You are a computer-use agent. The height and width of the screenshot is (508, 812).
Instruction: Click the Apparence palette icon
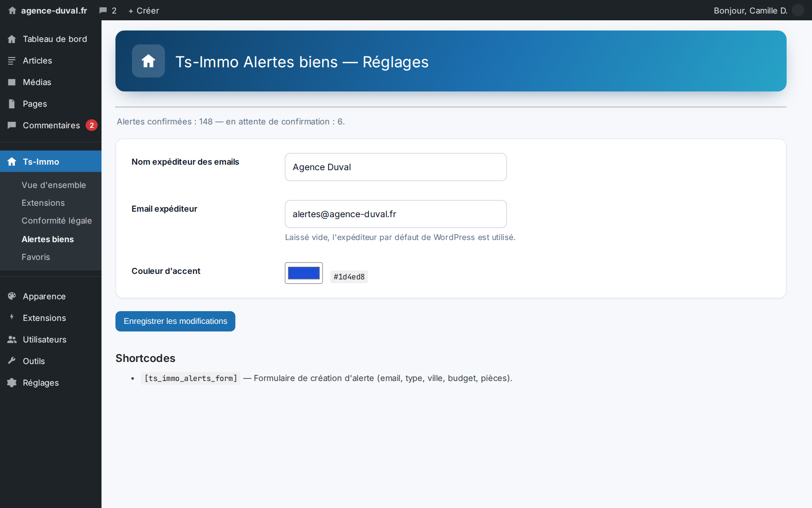click(x=12, y=296)
